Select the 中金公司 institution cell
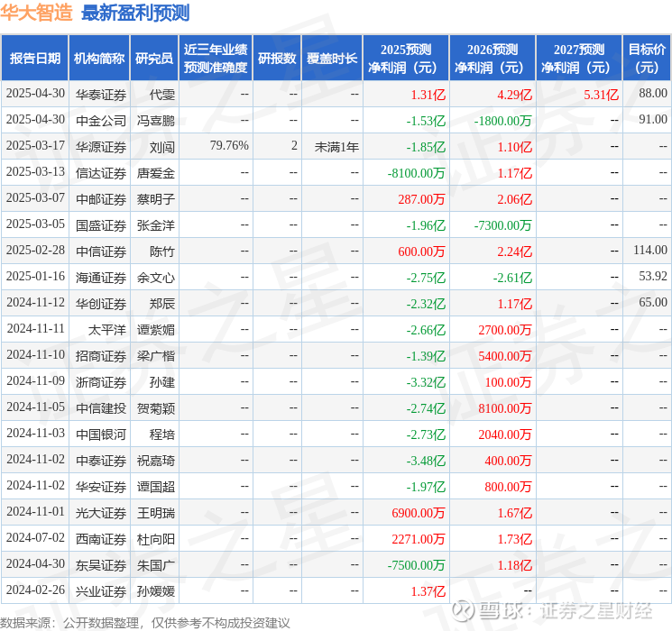Image resolution: width=672 pixels, height=631 pixels. (x=101, y=121)
